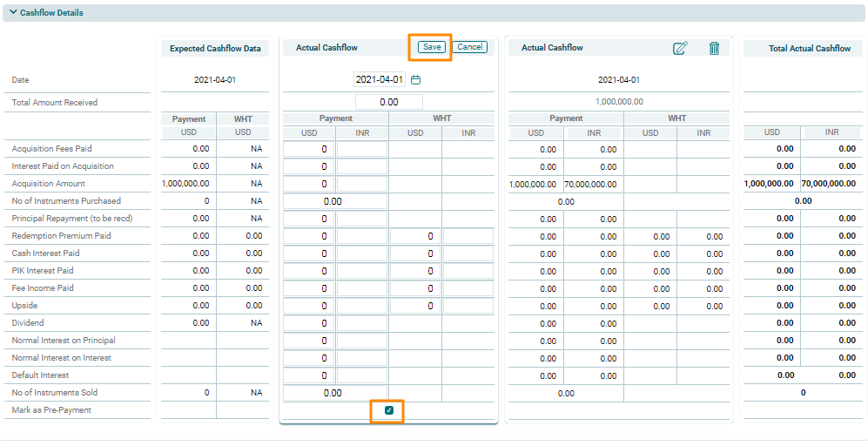Image resolution: width=868 pixels, height=446 pixels.
Task: Click the Acquisition Amount USD input field
Action: (x=309, y=184)
